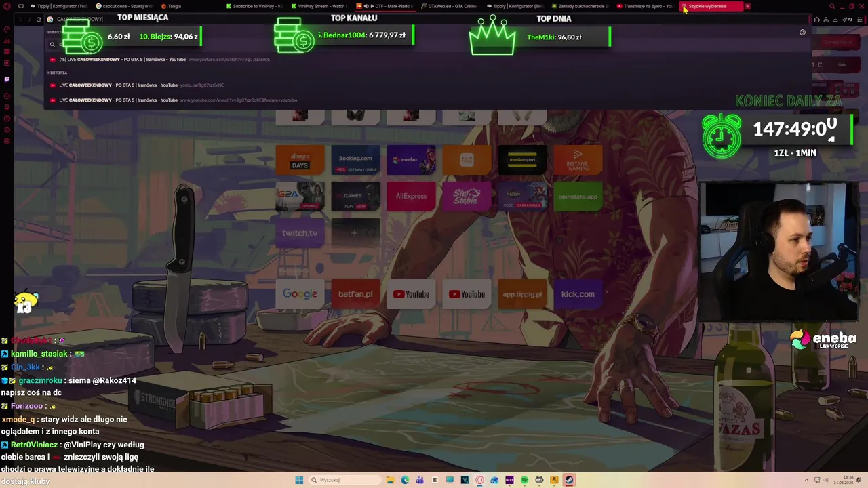Viewport: 868px width, 488px height.
Task: Open the Google shortcut tile
Action: 300,294
